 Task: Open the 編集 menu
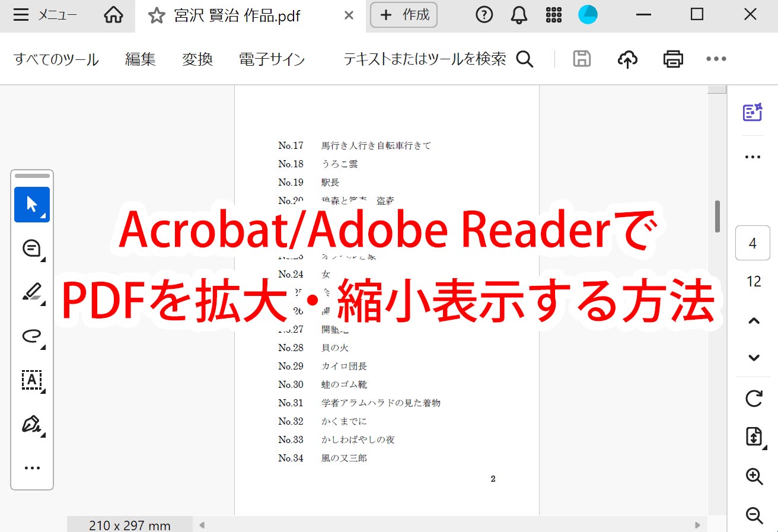(x=141, y=59)
